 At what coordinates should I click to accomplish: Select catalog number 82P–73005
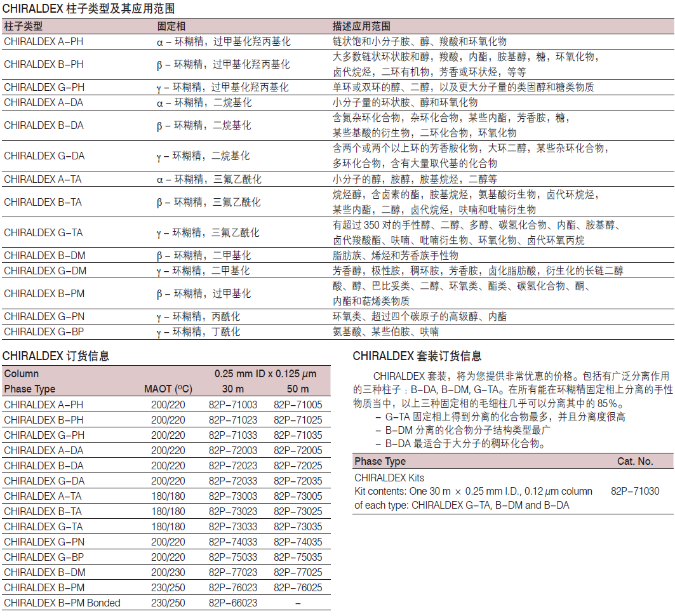(x=298, y=497)
